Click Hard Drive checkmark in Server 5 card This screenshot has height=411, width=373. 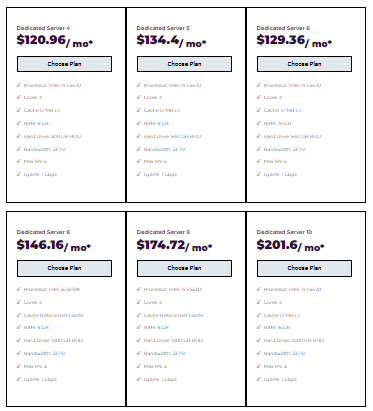pos(139,136)
